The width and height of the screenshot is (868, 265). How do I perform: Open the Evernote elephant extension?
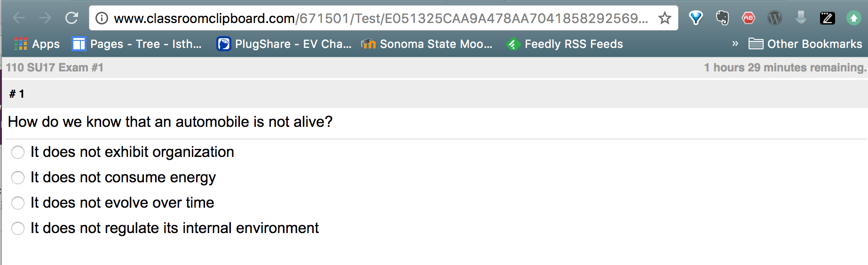[722, 18]
